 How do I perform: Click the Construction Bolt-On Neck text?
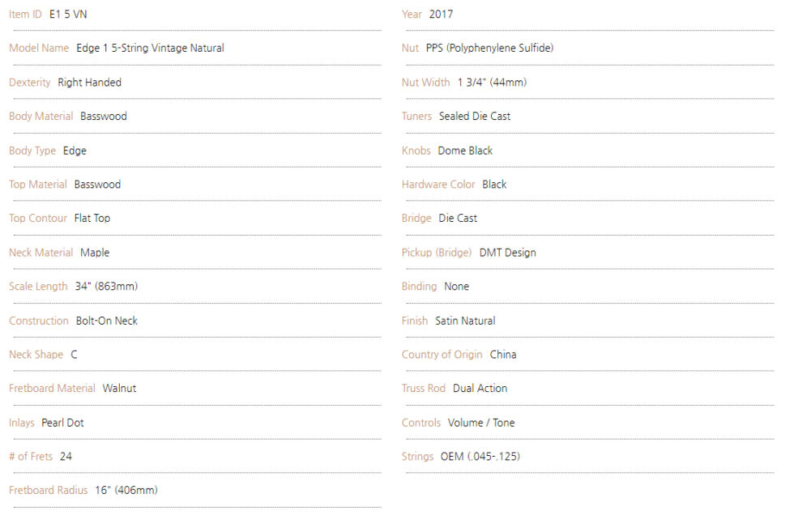point(107,321)
